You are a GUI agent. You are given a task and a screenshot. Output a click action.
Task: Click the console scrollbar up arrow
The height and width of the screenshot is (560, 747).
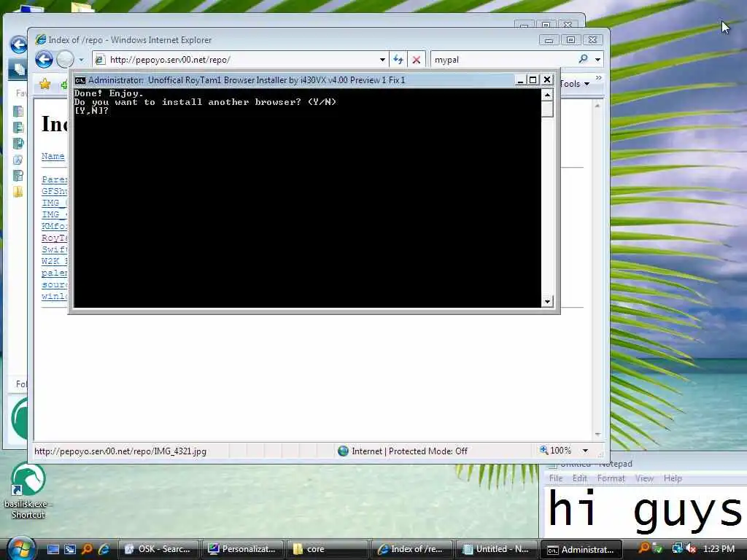(x=547, y=95)
